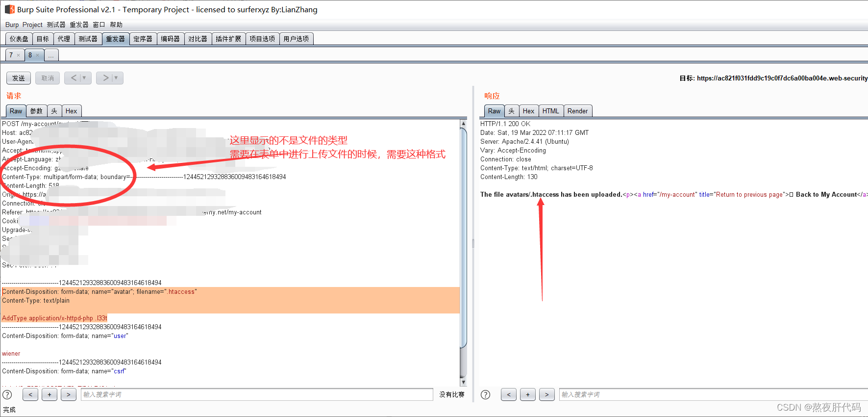Open the 窗口 menu
The height and width of the screenshot is (417, 868).
[x=99, y=25]
